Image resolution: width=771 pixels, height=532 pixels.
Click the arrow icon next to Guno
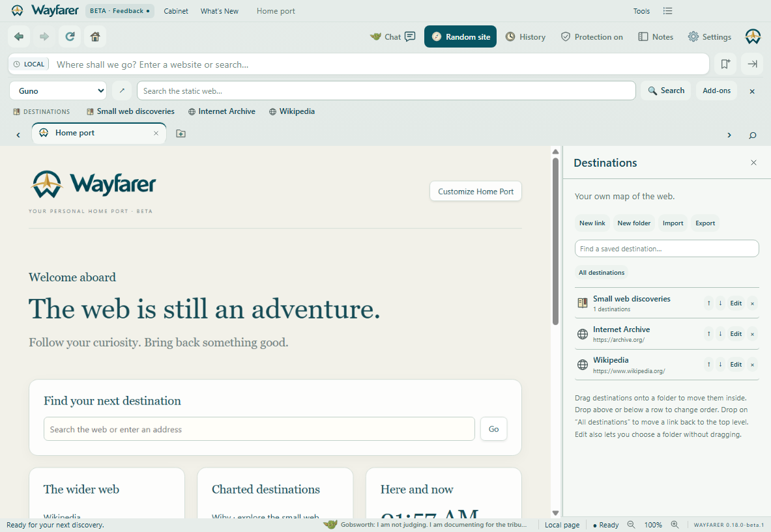(122, 91)
